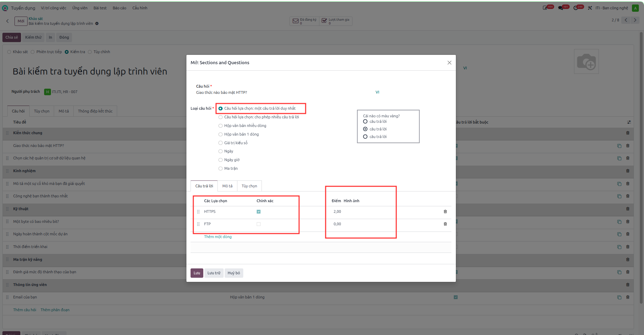Check the Chính xác box for FTP
The image size is (644, 335).
258,224
